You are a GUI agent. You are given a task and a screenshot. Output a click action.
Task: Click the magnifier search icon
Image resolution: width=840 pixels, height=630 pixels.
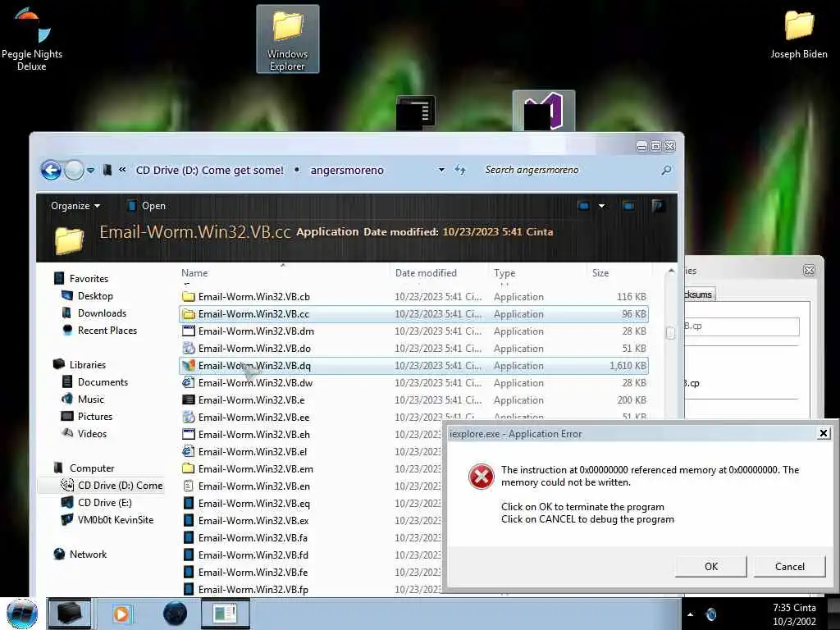tap(666, 170)
